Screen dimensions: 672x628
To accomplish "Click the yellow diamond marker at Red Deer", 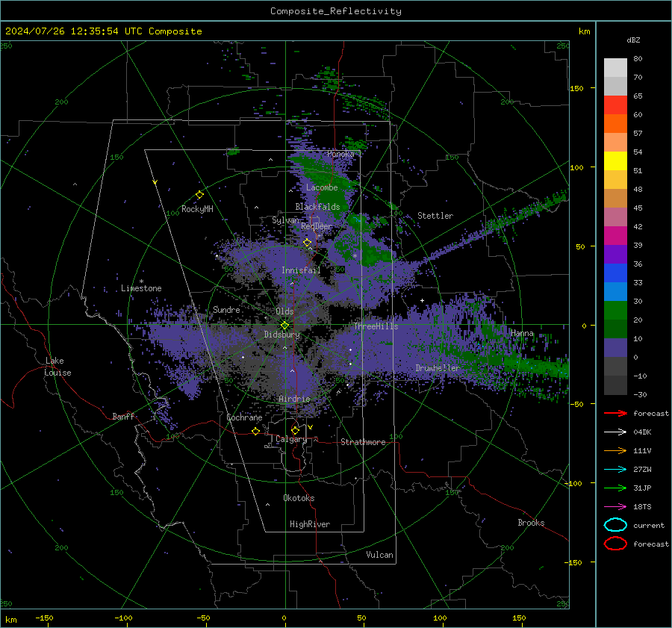I will (307, 243).
